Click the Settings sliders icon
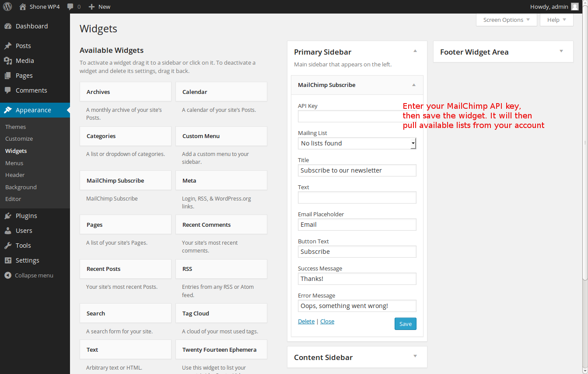Screen dimensions: 588x374 [8, 260]
